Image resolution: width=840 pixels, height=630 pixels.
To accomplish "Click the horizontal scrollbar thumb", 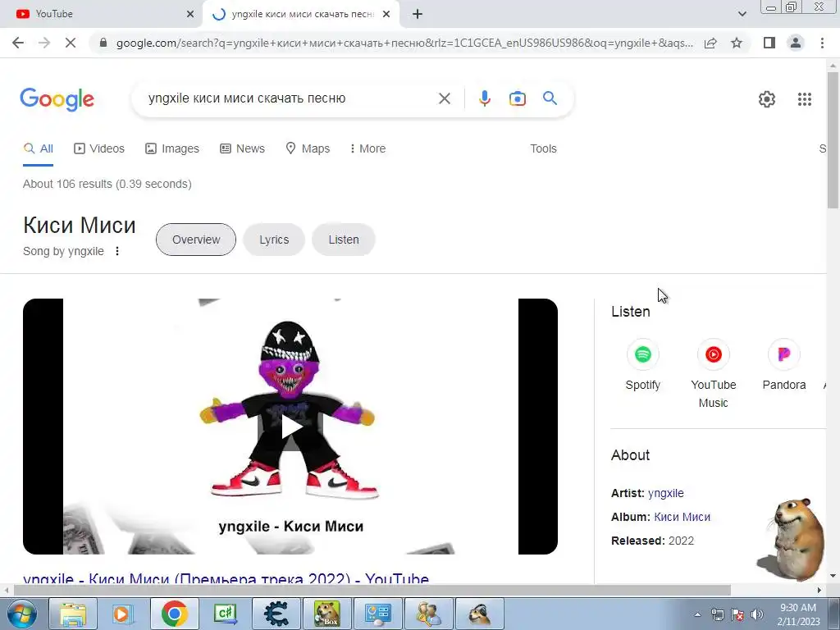I will coord(372,591).
